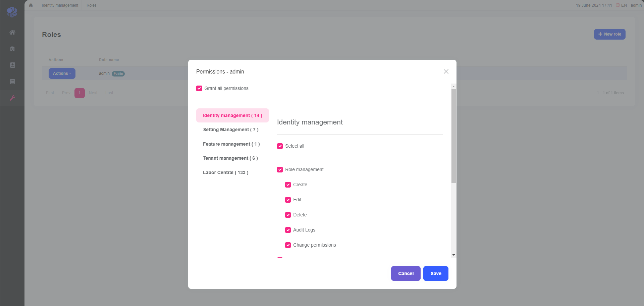The width and height of the screenshot is (644, 306).
Task: Switch to the Labor Central tab
Action: [225, 172]
